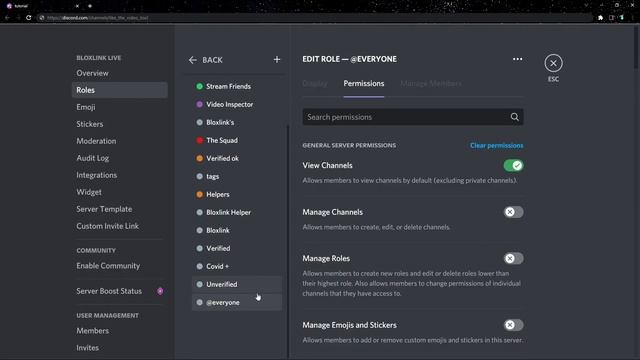Click the browser address bar
This screenshot has height=360, width=640.
(314, 18)
